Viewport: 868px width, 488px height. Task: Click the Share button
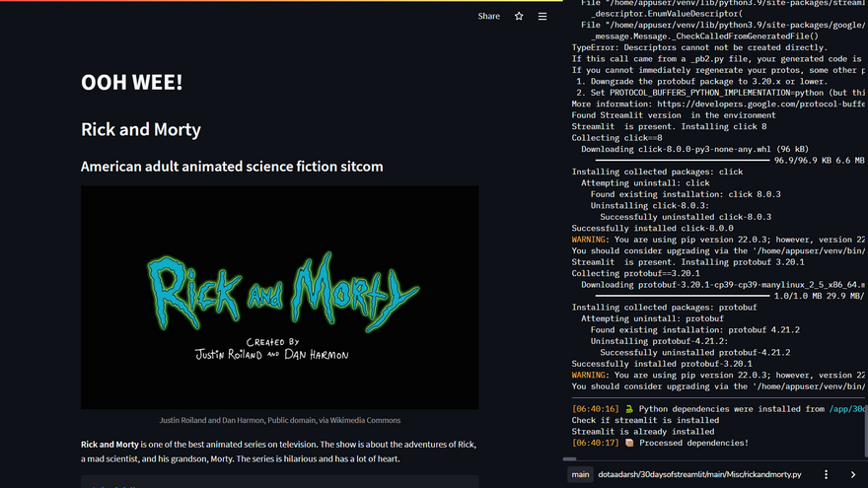tap(488, 16)
